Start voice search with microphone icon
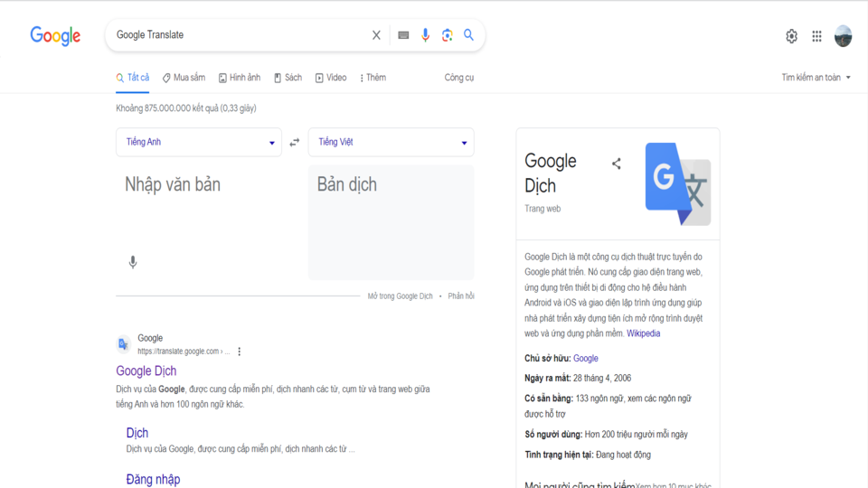 tap(425, 35)
